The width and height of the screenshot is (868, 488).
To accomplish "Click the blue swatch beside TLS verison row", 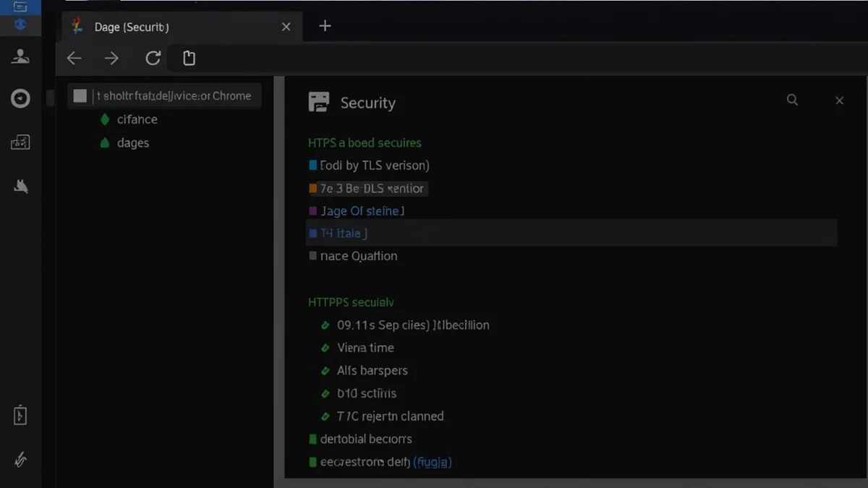I will click(313, 166).
